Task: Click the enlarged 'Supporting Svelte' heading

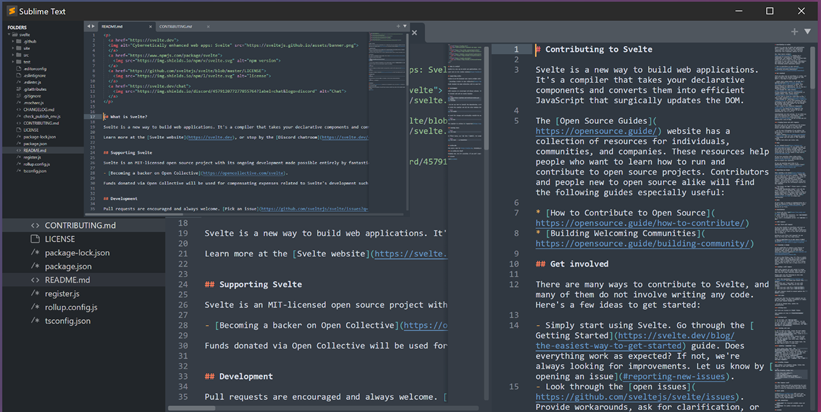Action: click(260, 284)
